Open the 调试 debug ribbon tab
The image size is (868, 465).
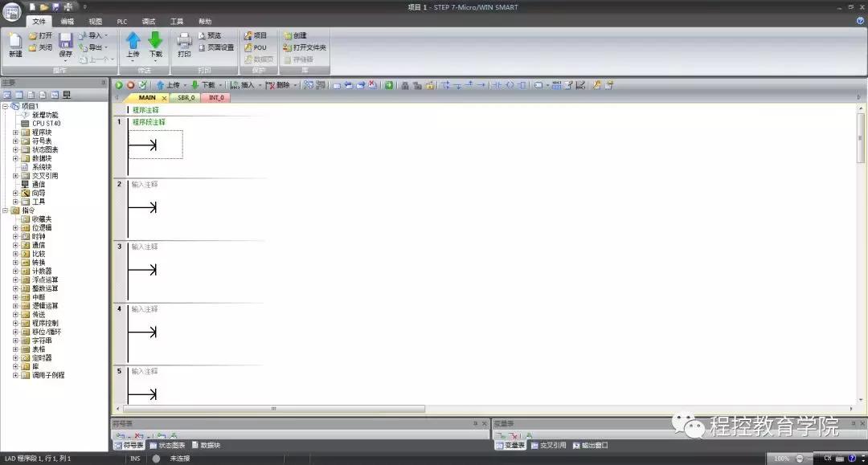click(149, 22)
